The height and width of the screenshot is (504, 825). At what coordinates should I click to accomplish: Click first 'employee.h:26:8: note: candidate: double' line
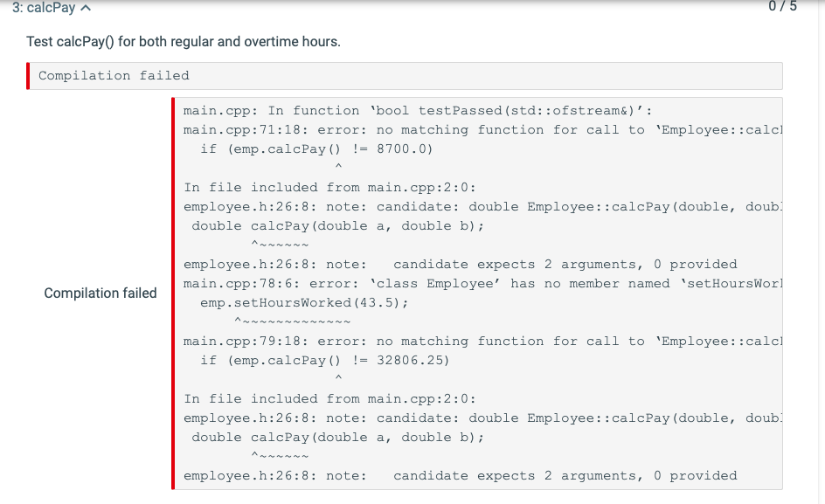click(482, 207)
